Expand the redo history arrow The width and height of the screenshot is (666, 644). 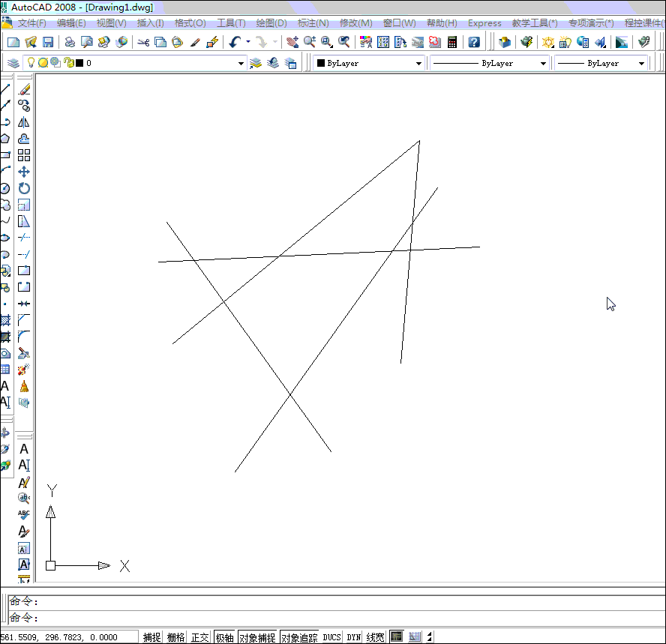pos(275,41)
